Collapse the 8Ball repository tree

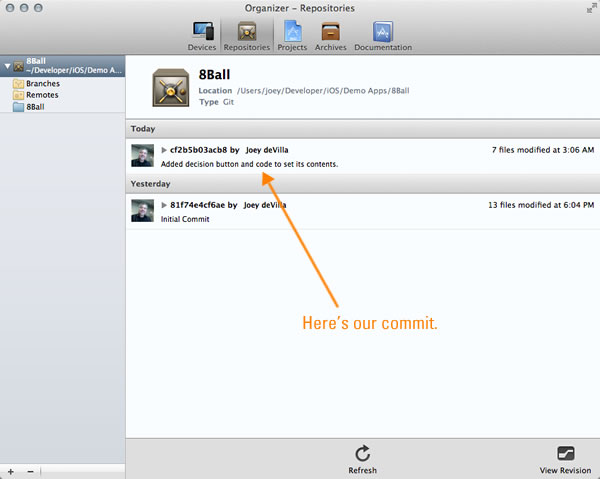coord(7,66)
